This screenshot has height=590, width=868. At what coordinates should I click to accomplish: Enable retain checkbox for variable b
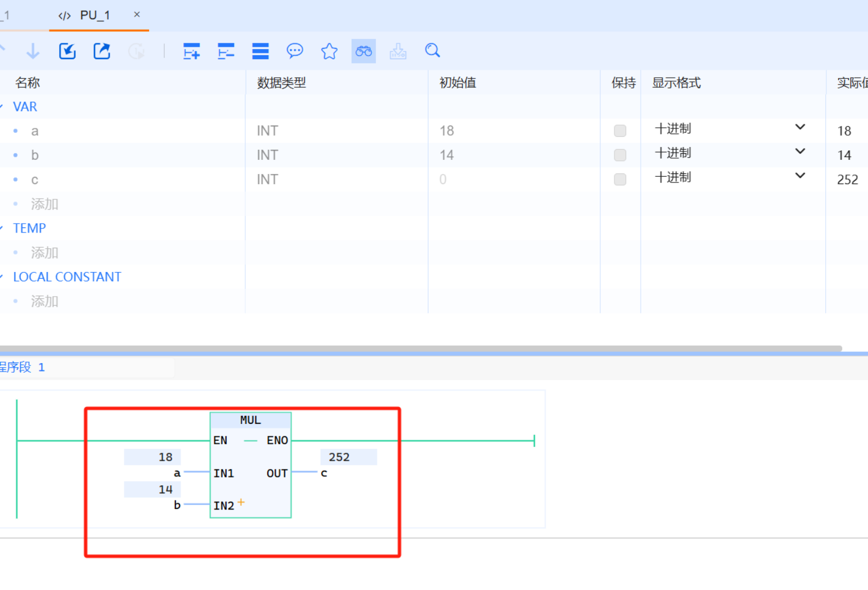click(x=620, y=155)
